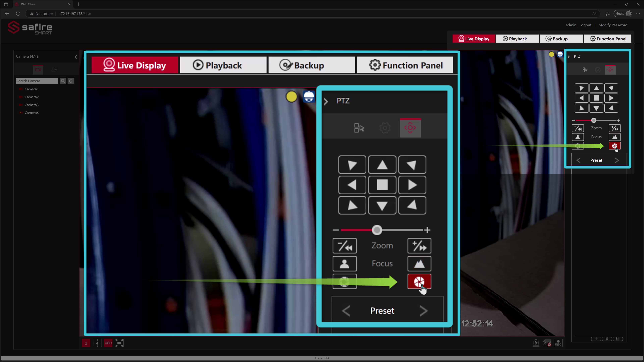Click the browser address bar URL
The height and width of the screenshot is (362, 644).
[75, 14]
